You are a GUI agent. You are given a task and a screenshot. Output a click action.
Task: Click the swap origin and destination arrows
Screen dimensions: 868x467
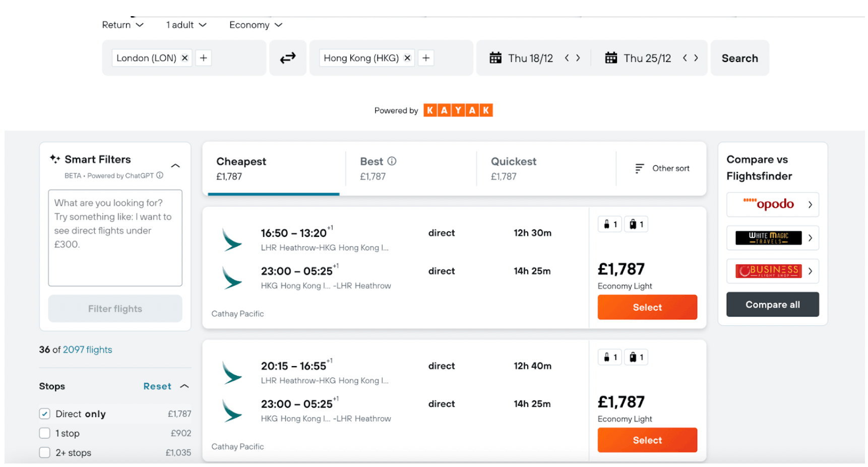point(288,58)
